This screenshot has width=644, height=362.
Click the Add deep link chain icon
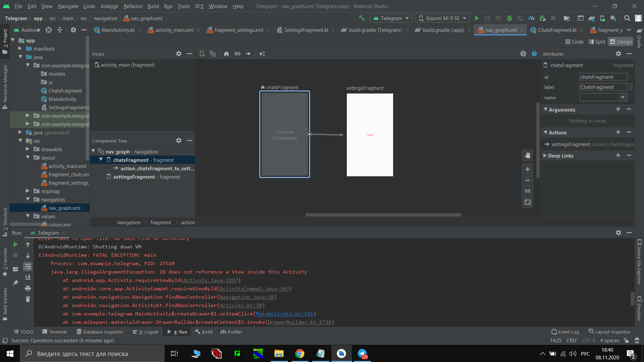tap(237, 54)
